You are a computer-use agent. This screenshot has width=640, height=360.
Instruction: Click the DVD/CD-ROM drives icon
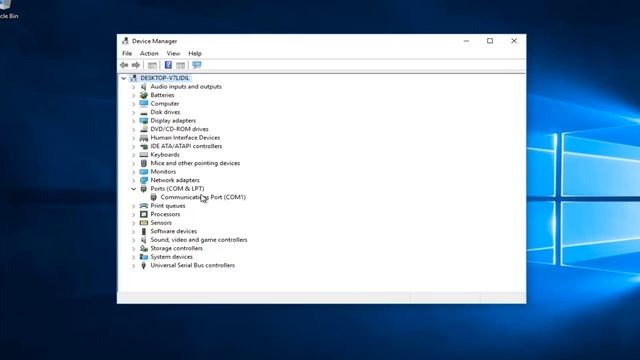click(x=144, y=129)
